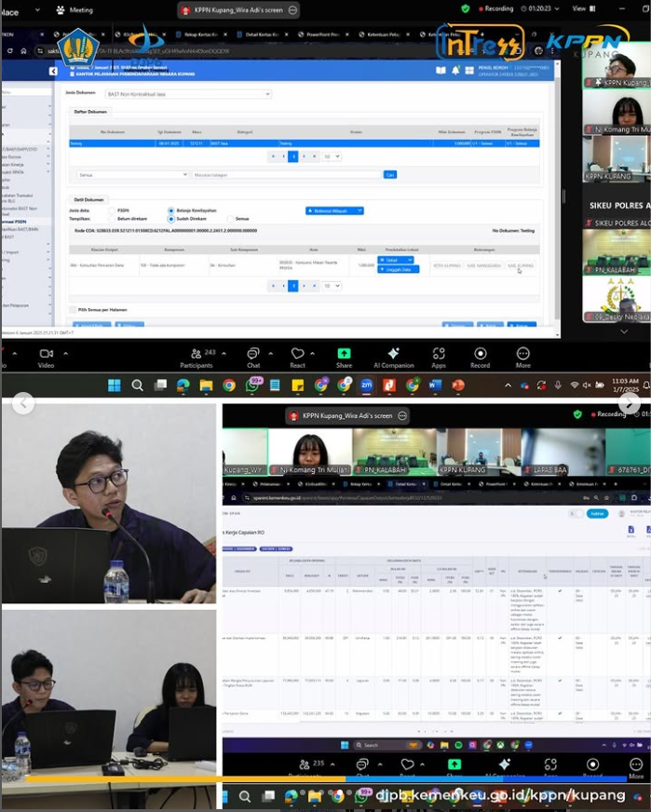Click the blue Cari search button
Viewport: 651px width, 812px height.
coord(390,174)
